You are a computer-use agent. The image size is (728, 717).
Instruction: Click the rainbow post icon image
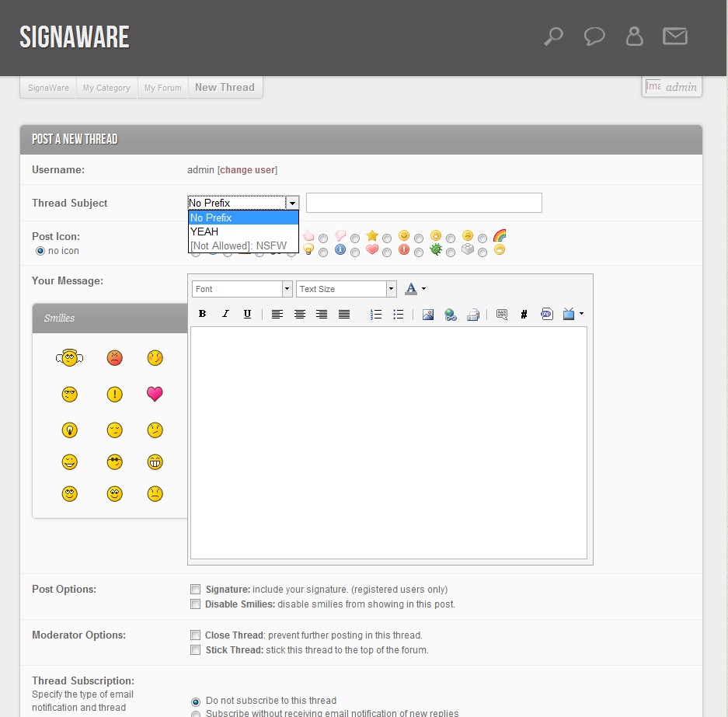[x=500, y=235]
